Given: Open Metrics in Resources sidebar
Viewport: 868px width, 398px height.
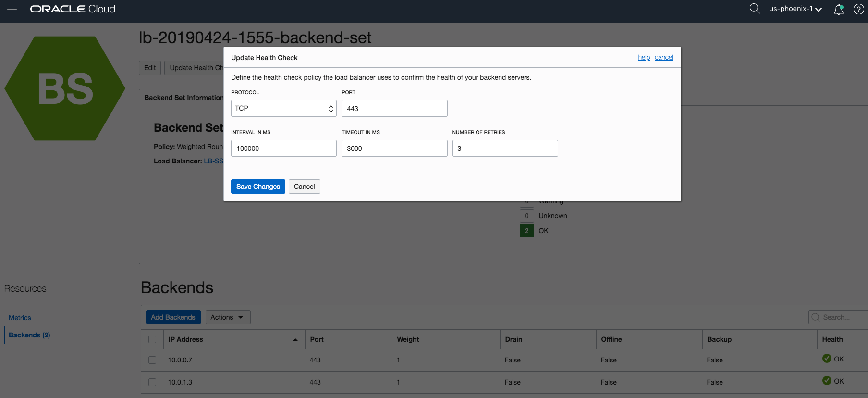Looking at the screenshot, I should click(20, 318).
